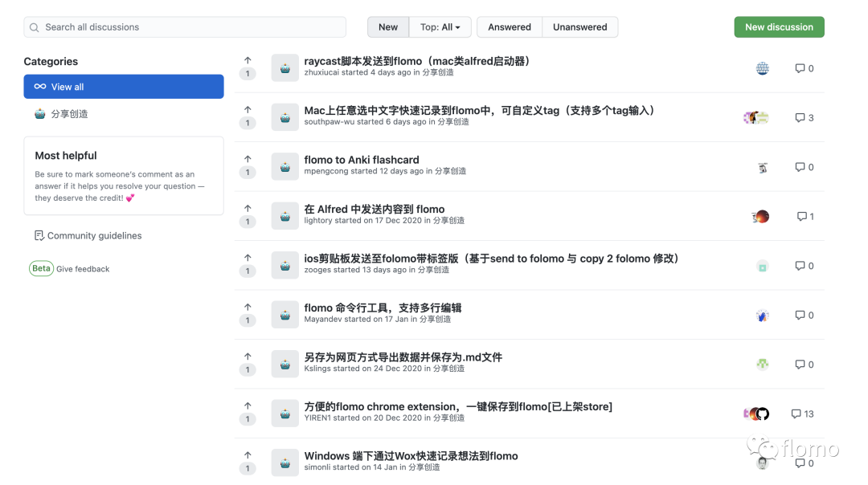Open Community guidelines link
The image size is (868, 485).
88,235
